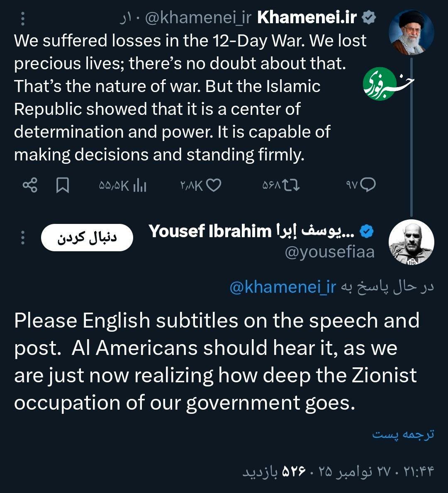
Task: Open Yousef Ibrahim's display name
Action: [x=251, y=231]
